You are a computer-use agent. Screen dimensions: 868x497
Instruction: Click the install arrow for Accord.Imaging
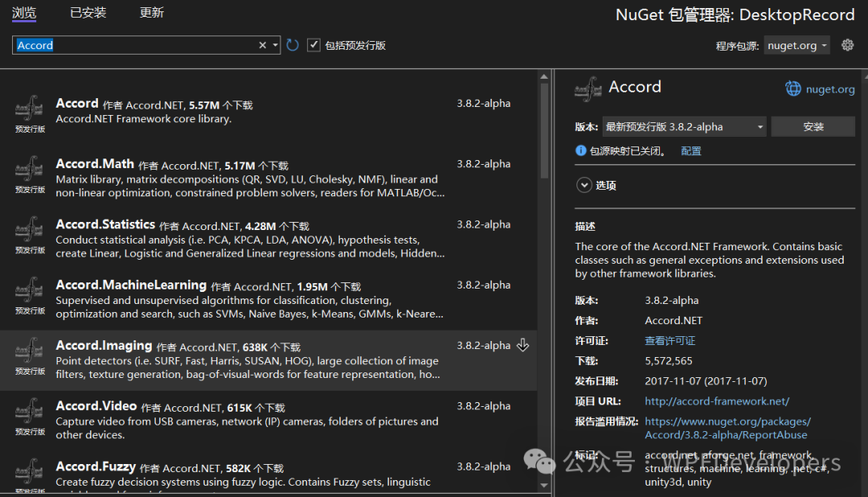pyautogui.click(x=522, y=345)
